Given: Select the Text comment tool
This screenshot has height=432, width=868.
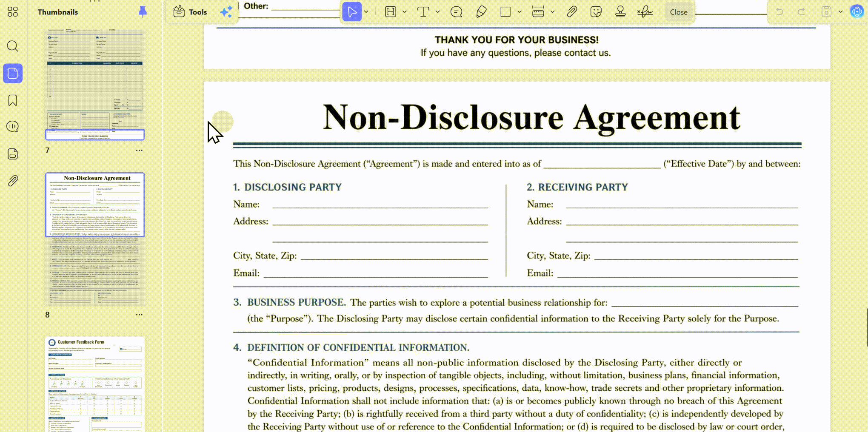Looking at the screenshot, I should pyautogui.click(x=423, y=12).
